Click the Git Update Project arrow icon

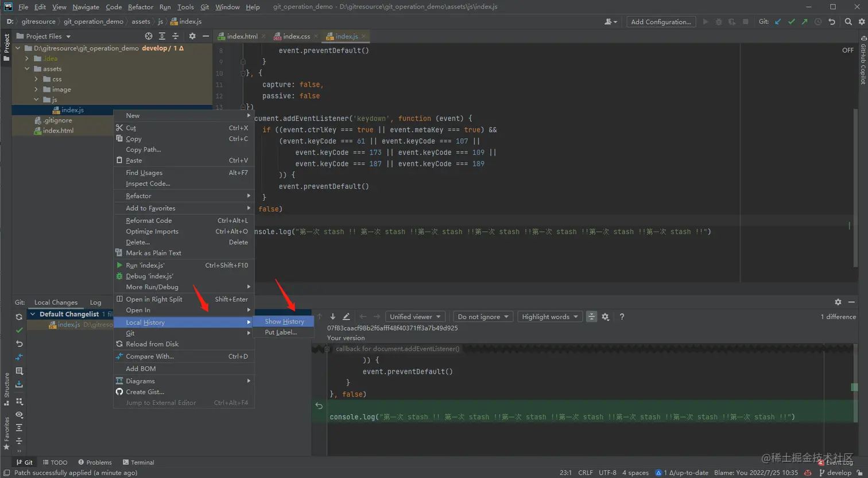[778, 22]
